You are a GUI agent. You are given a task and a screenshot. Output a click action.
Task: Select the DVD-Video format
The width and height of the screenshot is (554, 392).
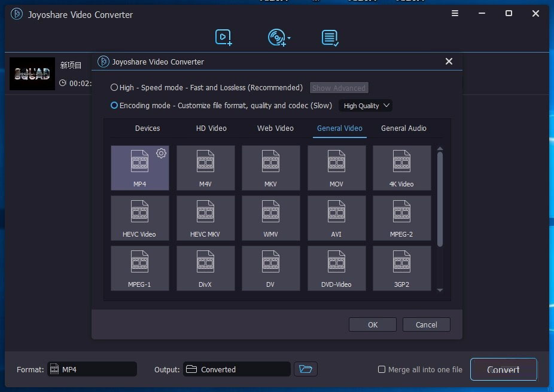(x=336, y=268)
